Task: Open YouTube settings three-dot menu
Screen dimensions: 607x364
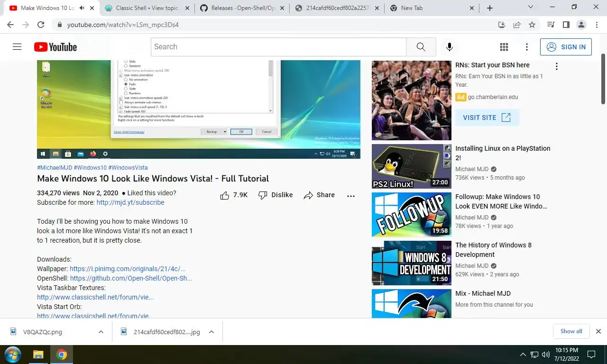Action: pos(527,47)
